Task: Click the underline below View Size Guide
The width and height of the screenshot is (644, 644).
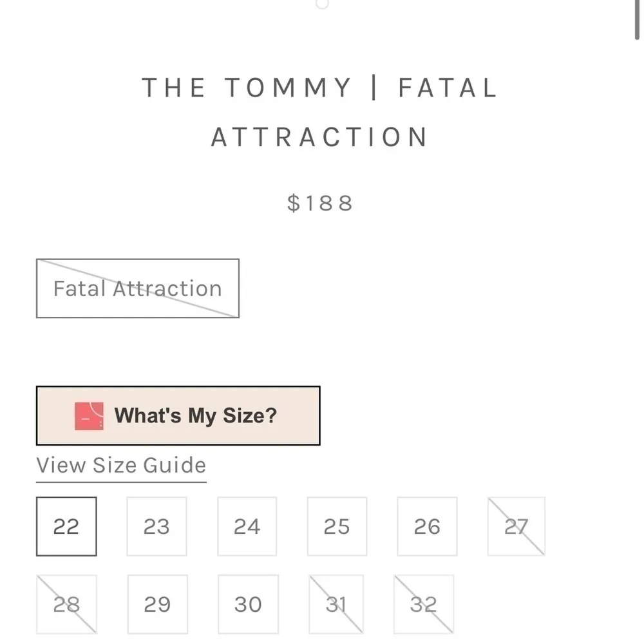Action: point(120,480)
